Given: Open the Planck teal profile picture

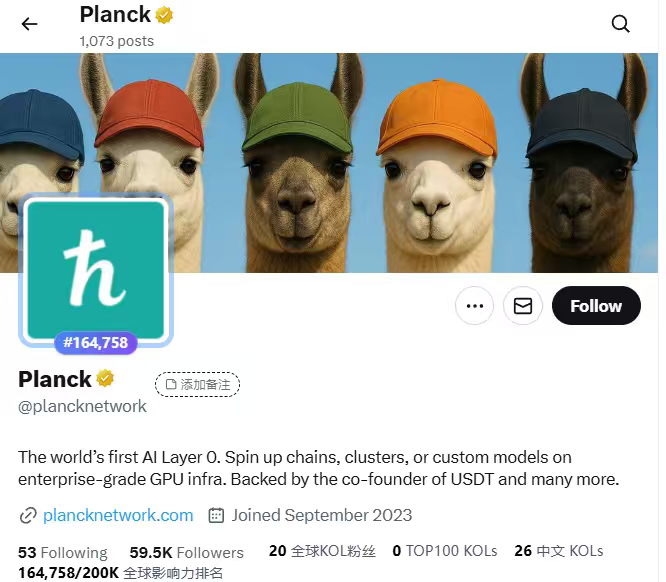Looking at the screenshot, I should pos(96,270).
